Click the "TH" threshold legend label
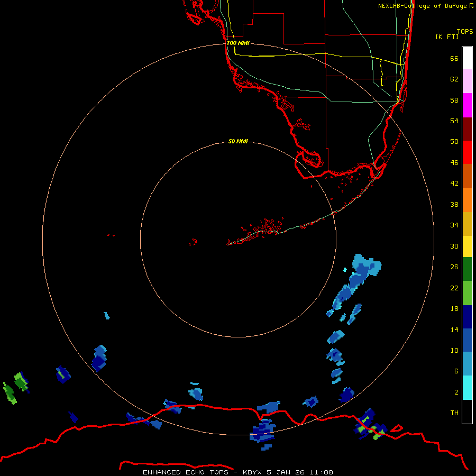Image resolution: width=476 pixels, height=476 pixels. click(454, 413)
